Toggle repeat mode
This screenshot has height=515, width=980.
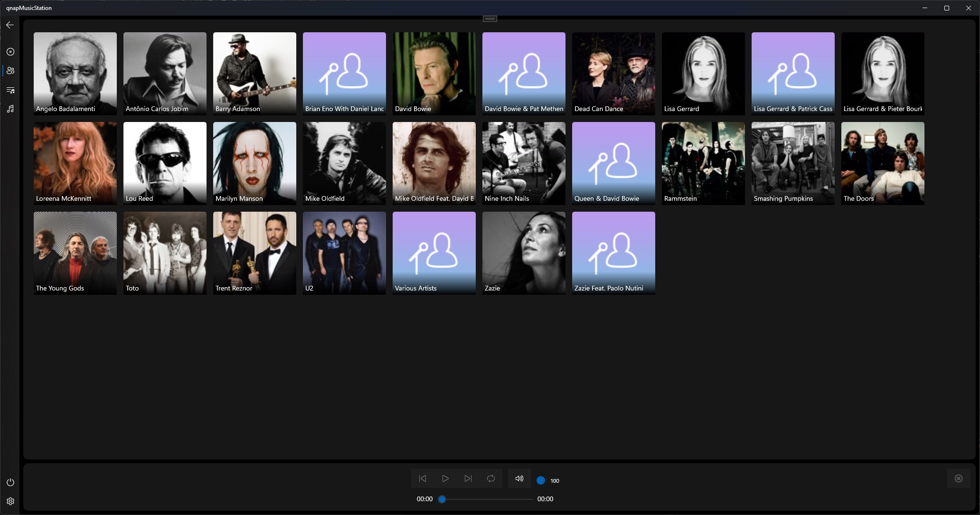491,478
